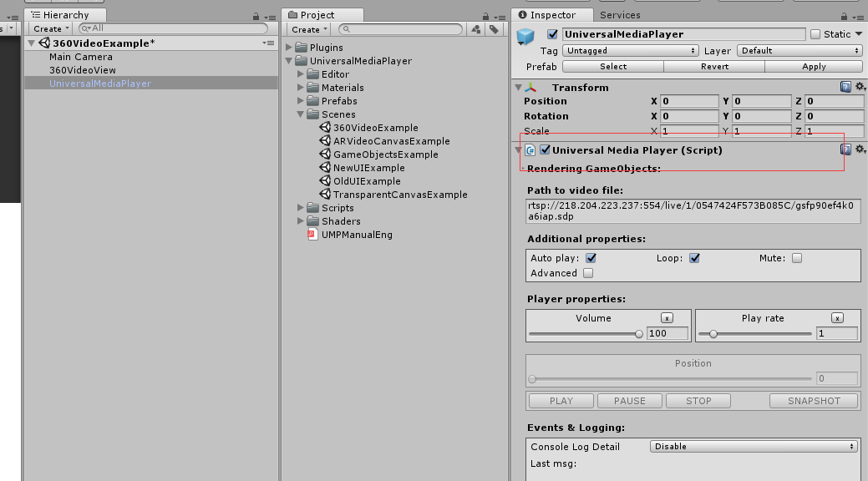Image resolution: width=868 pixels, height=481 pixels.
Task: Click the Apply button for the prefab
Action: [812, 66]
